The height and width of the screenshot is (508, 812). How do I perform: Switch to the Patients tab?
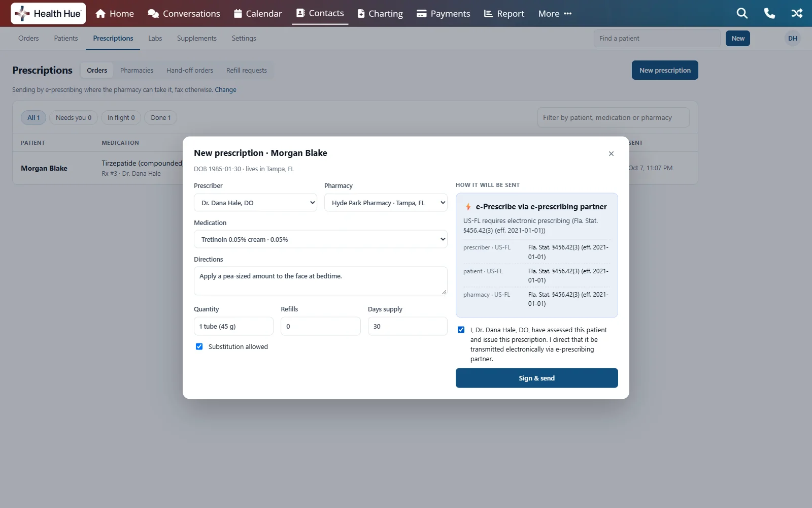pyautogui.click(x=66, y=38)
